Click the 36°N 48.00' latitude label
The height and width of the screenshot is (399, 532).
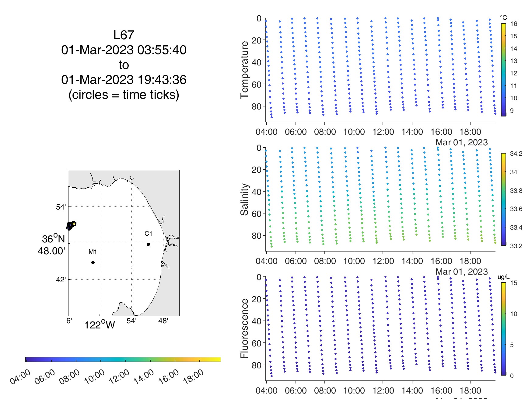pos(52,245)
